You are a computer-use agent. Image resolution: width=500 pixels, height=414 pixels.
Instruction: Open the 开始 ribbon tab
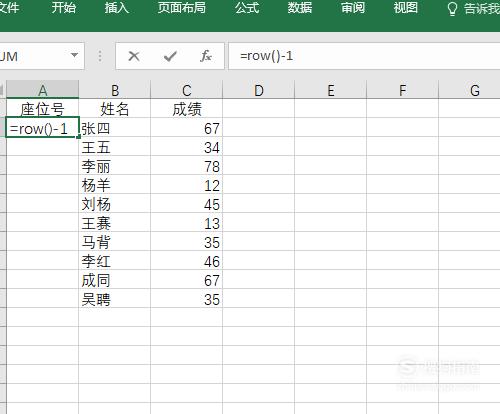(x=64, y=8)
